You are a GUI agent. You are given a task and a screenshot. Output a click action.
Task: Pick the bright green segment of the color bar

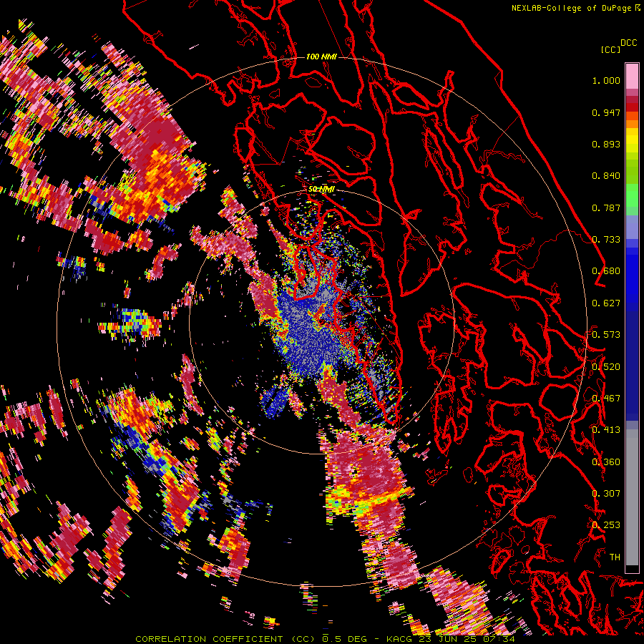pyautogui.click(x=632, y=195)
